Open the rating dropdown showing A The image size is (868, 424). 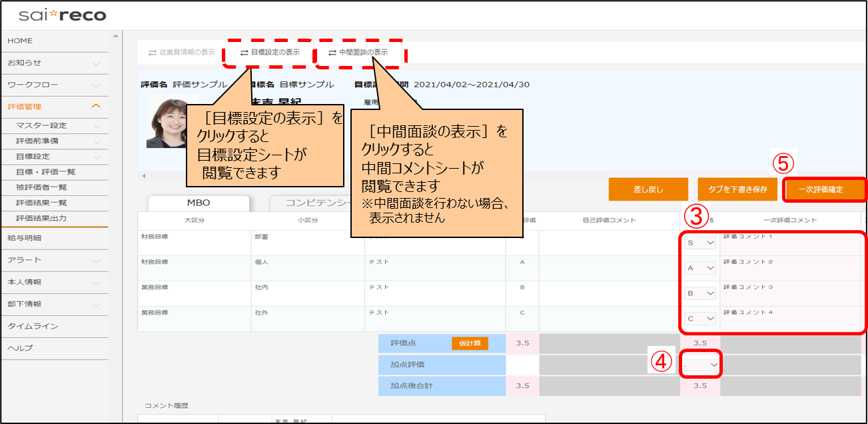[x=700, y=268]
